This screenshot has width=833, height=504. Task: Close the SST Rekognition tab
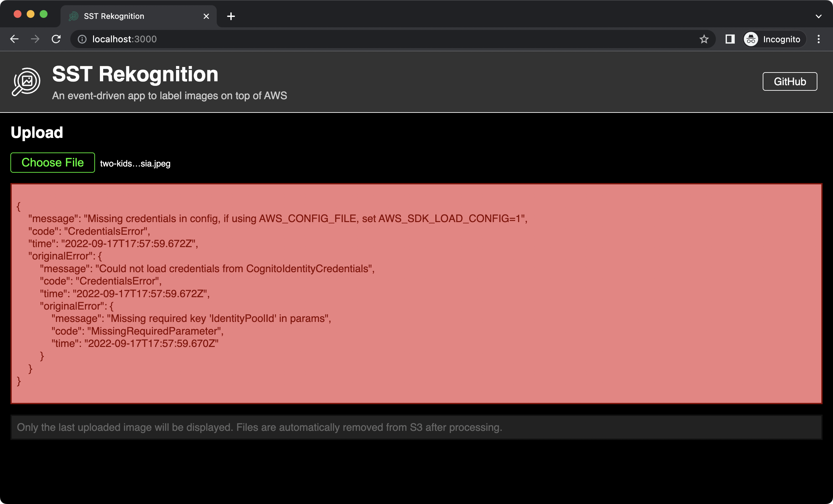tap(206, 16)
